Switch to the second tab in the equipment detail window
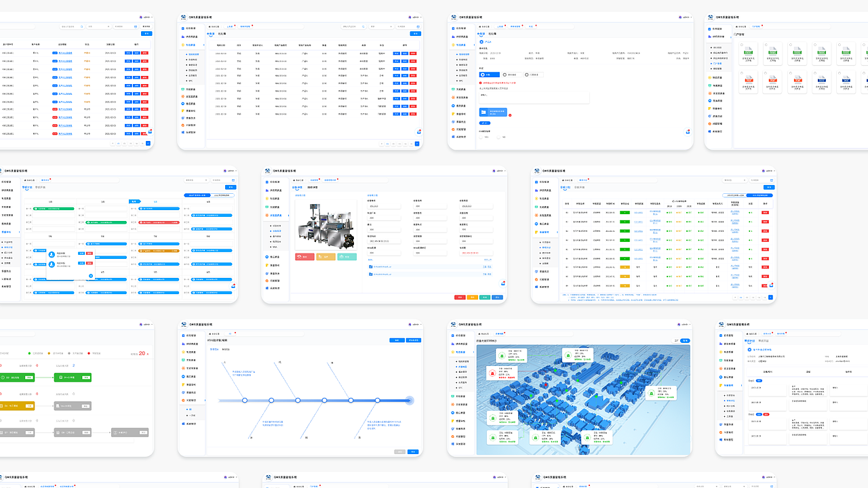This screenshot has height=488, width=868. [x=312, y=187]
